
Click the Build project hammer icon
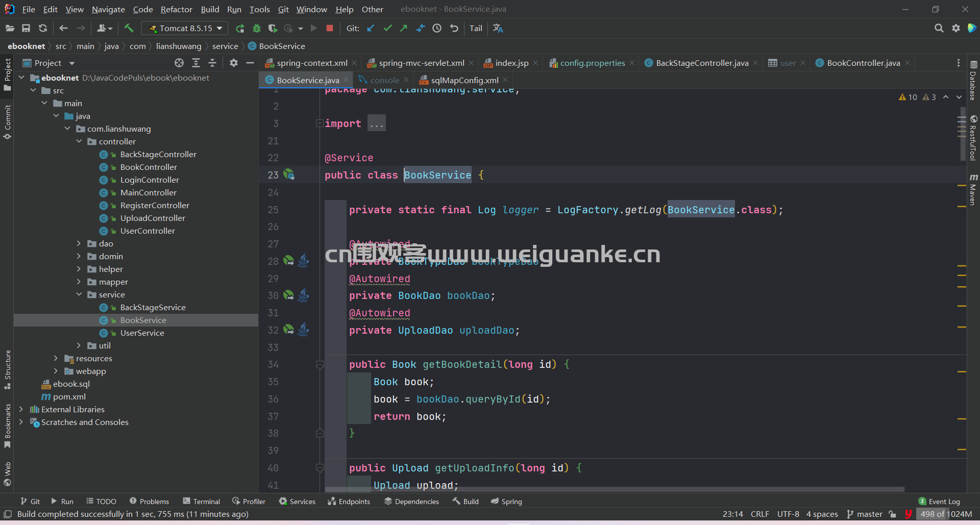click(129, 28)
